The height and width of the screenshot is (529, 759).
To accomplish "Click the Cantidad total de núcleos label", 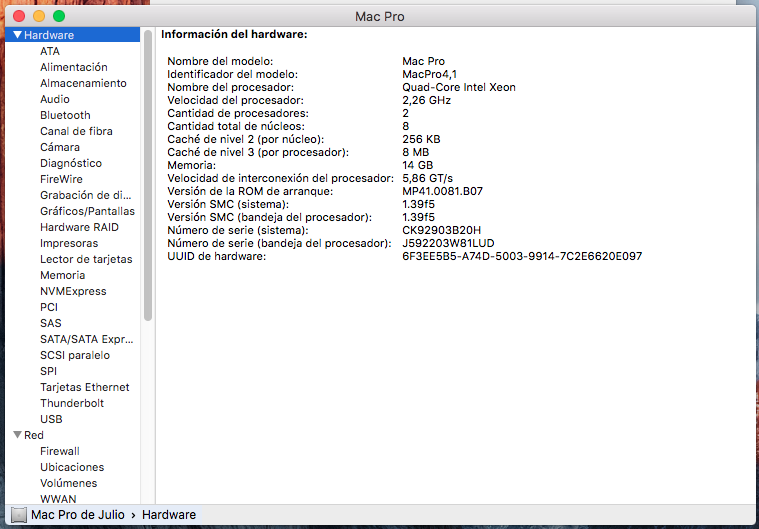I will [x=236, y=126].
